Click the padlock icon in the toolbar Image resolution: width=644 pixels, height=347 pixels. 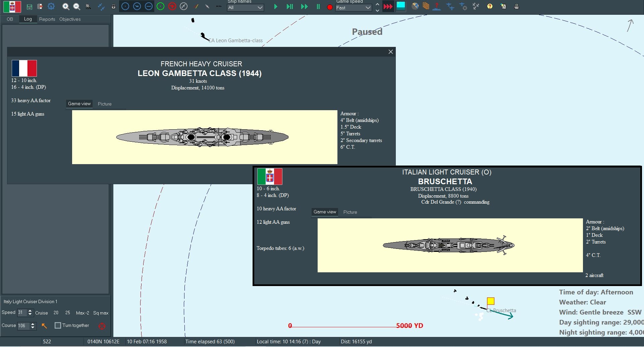pyautogui.click(x=113, y=6)
